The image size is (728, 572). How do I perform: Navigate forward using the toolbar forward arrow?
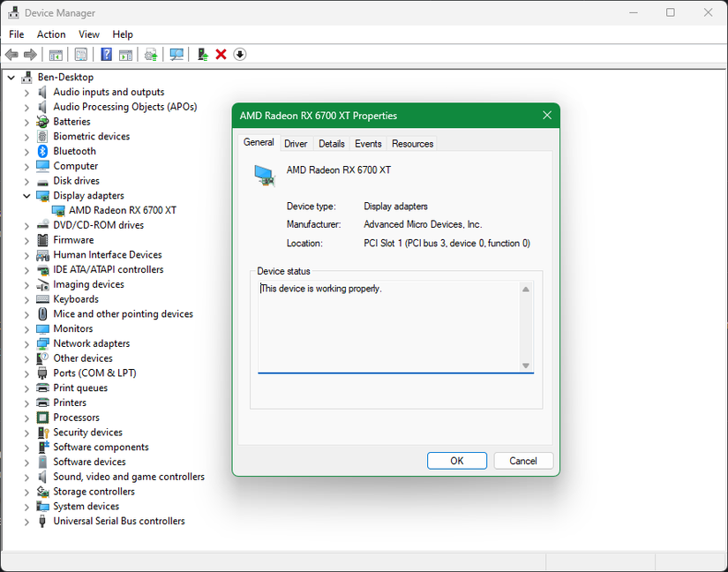[30, 54]
